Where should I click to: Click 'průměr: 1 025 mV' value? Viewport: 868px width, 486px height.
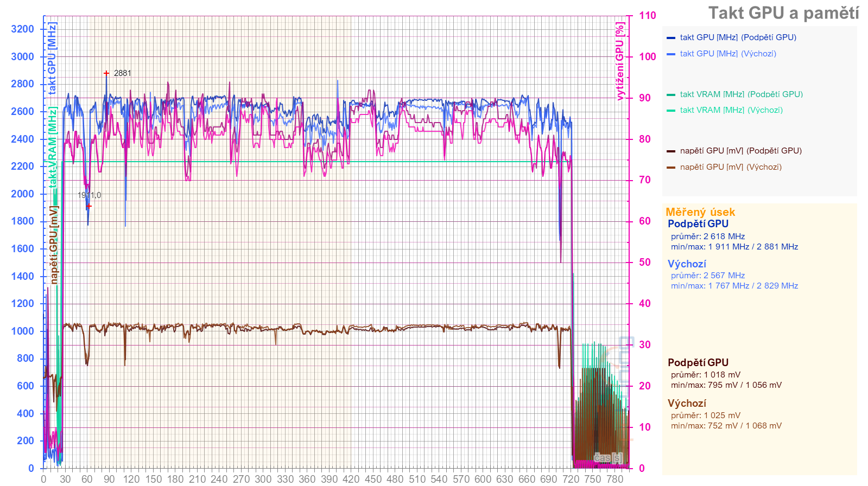706,415
